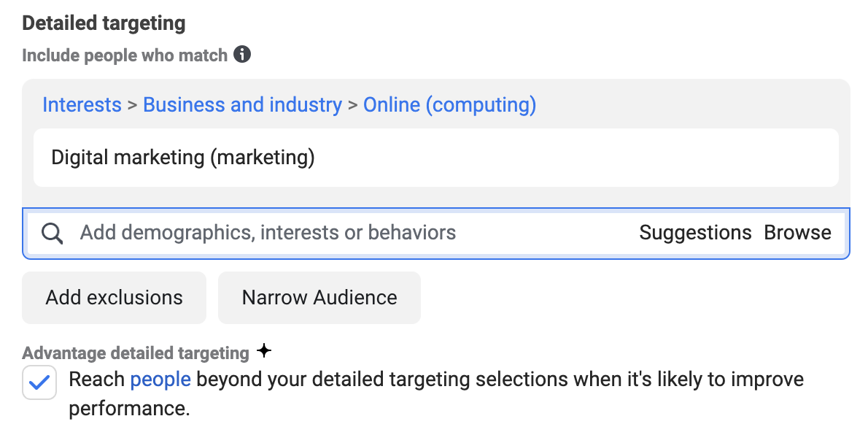
Task: Open the Online (computing) breadcrumb link
Action: tap(449, 104)
